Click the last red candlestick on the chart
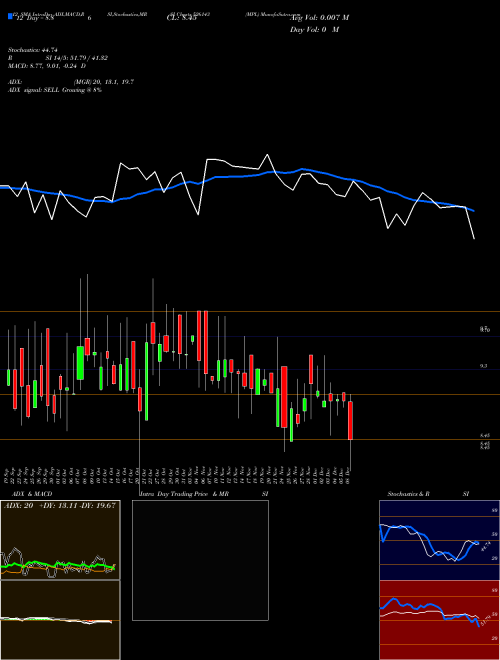Screen dimensions: 500x660 350,420
